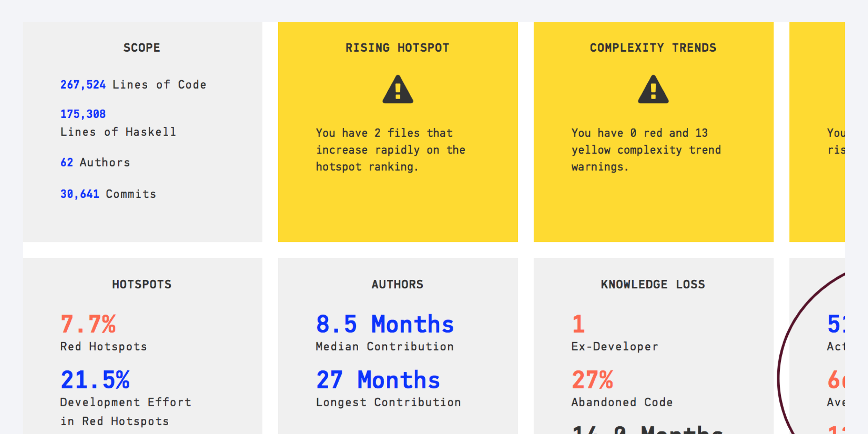Click the Ex-Developer label

point(615,347)
